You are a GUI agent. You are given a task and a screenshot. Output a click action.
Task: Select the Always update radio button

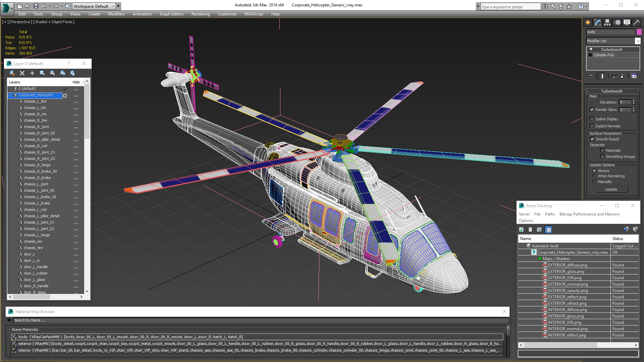(x=594, y=171)
